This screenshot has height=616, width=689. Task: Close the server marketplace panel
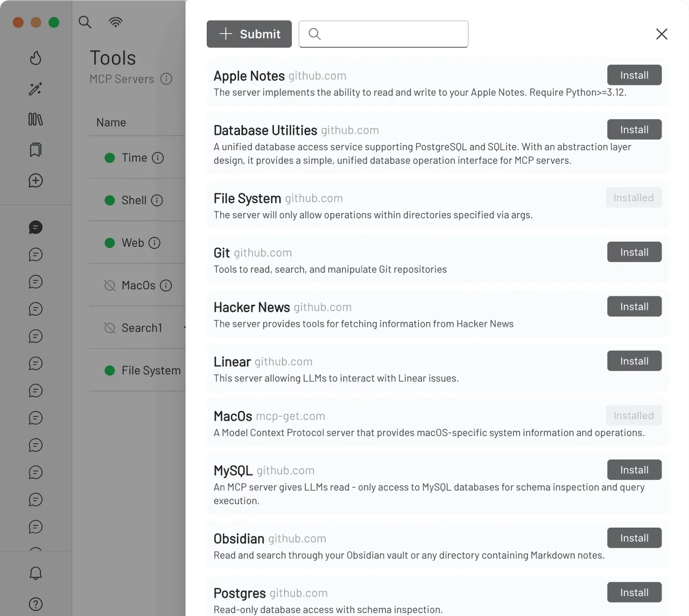tap(662, 34)
